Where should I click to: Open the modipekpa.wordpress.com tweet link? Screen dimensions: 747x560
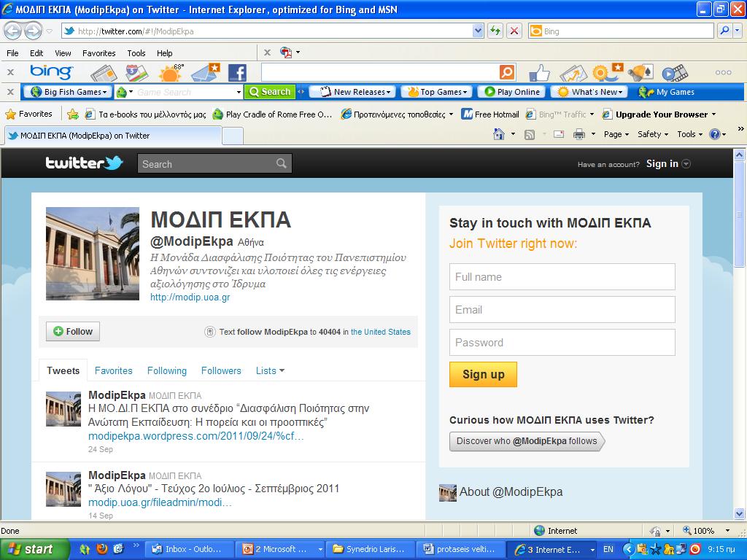click(x=196, y=436)
